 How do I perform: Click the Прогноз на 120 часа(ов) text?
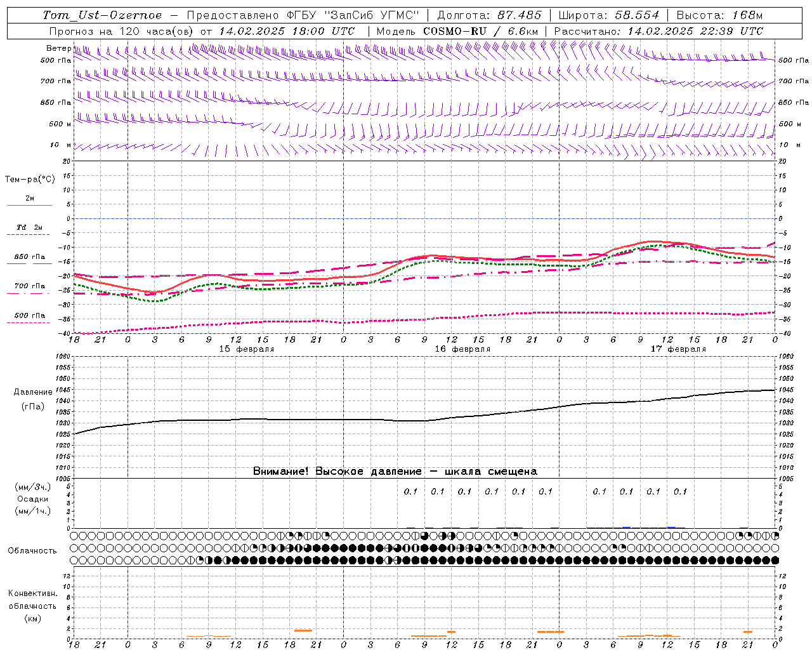tap(122, 31)
